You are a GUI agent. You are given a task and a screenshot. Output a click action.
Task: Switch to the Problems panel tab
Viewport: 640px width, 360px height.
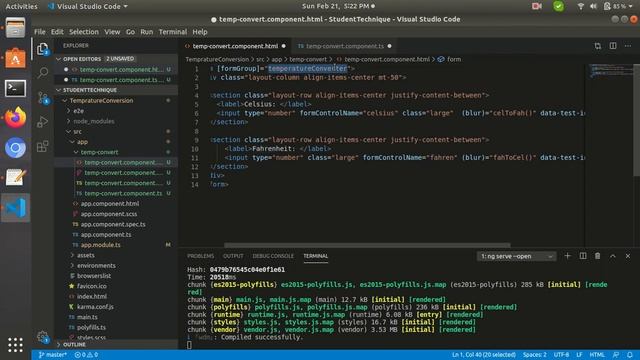(200, 256)
